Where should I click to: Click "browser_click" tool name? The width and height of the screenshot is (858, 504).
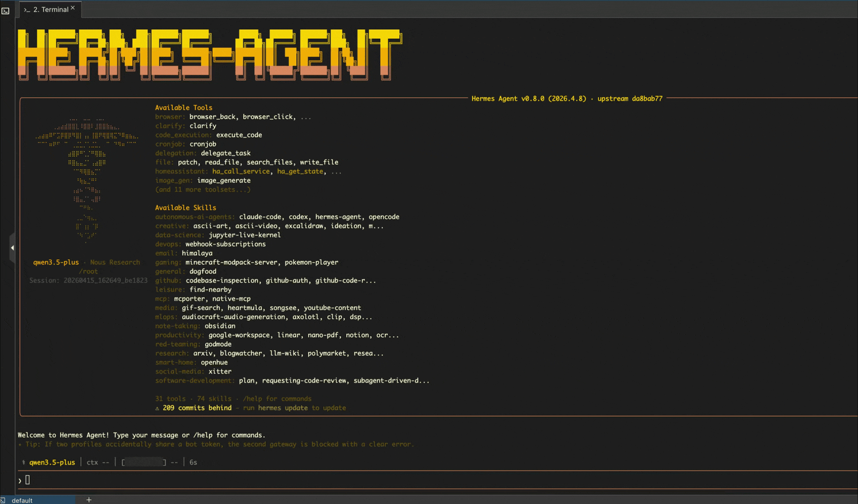(x=268, y=117)
